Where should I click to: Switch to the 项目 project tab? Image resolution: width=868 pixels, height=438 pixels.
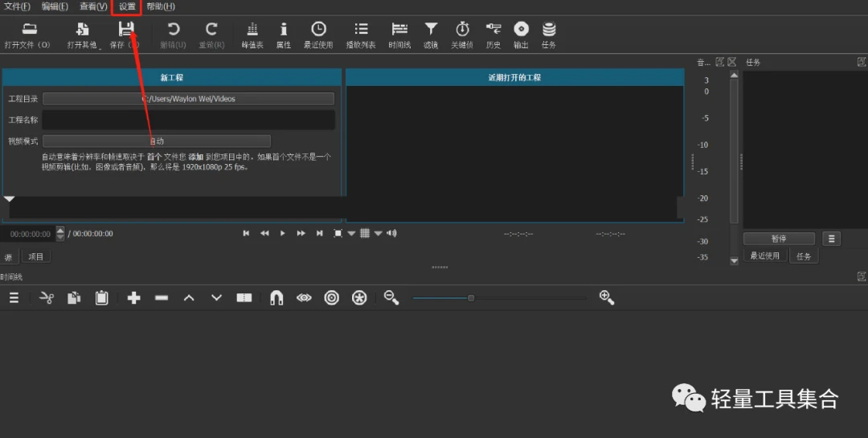click(35, 256)
